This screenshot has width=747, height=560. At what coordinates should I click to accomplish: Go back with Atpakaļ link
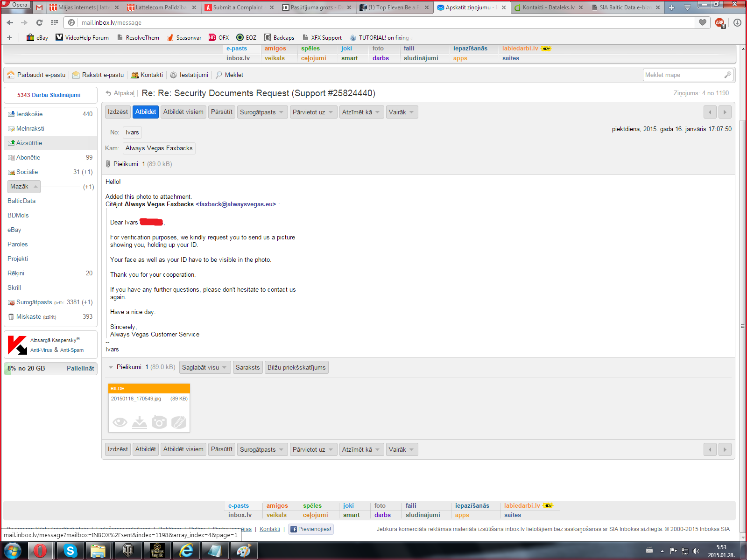coord(120,93)
